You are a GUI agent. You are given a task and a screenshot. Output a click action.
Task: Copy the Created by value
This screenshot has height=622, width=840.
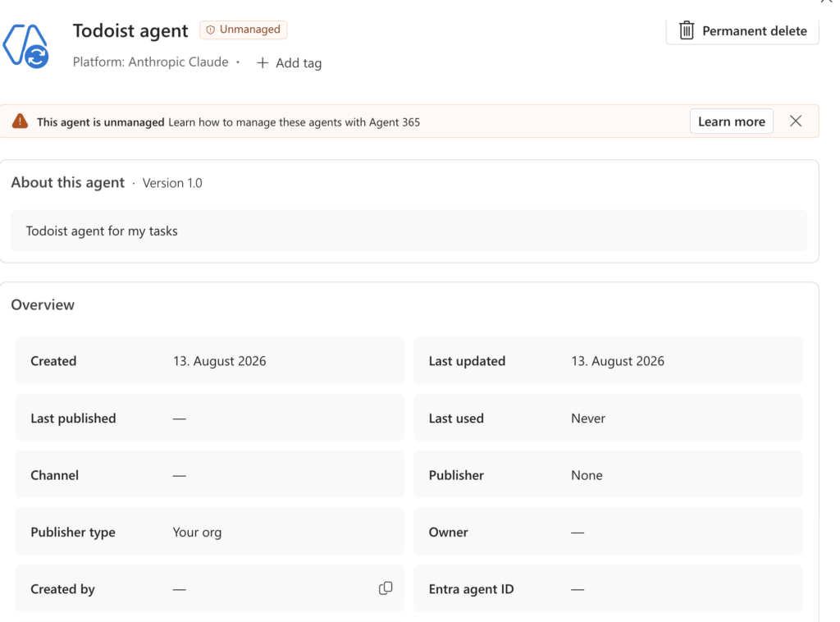[x=386, y=588]
